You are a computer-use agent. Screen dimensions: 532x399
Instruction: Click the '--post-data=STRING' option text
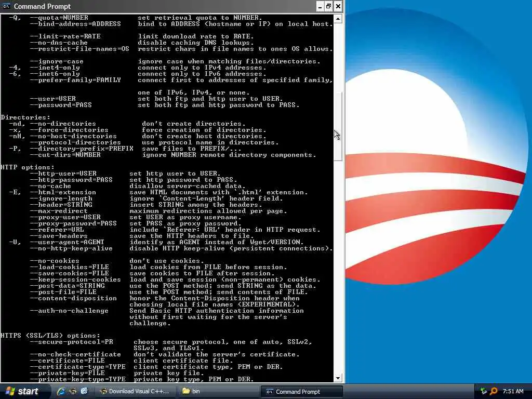tap(67, 286)
